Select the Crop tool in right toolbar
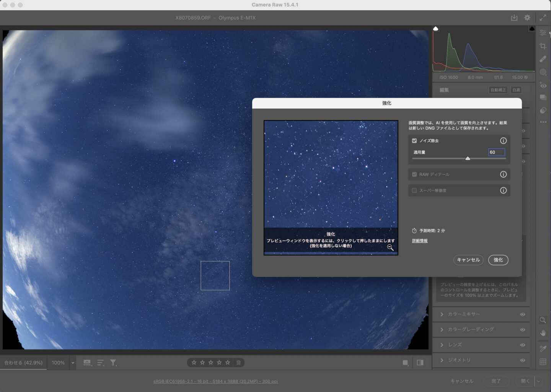The image size is (551, 392). 543,46
